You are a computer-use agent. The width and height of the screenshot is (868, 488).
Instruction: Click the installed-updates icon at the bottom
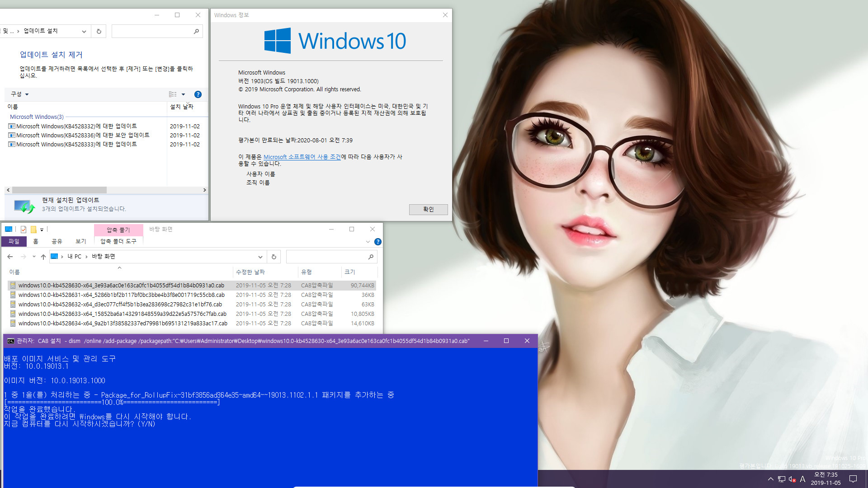click(24, 206)
